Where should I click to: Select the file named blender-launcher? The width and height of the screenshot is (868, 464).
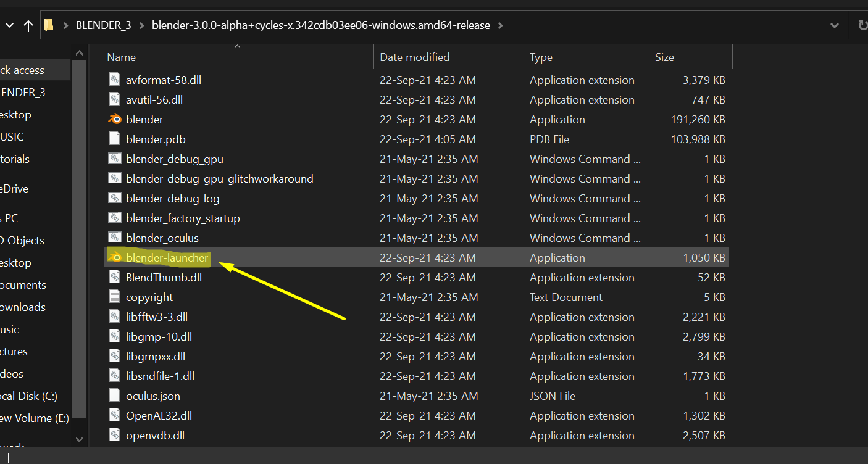click(x=167, y=257)
